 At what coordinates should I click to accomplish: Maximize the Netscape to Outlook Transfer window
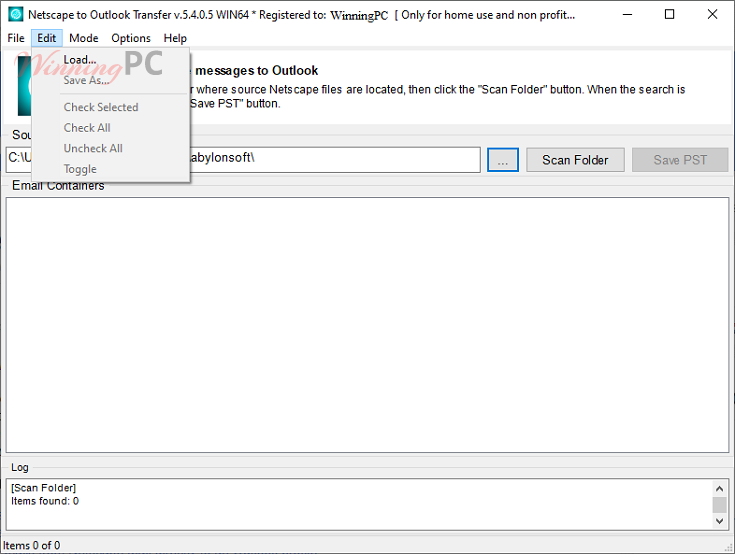click(669, 15)
